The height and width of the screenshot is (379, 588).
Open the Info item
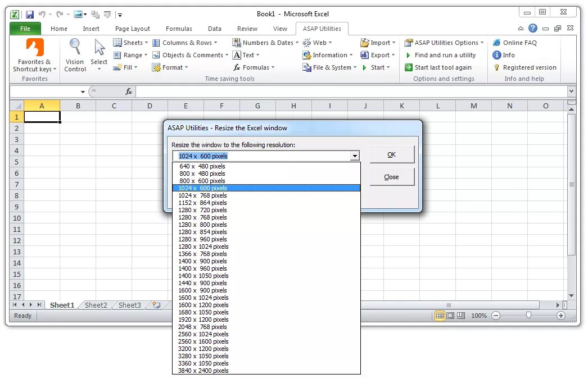pyautogui.click(x=504, y=55)
